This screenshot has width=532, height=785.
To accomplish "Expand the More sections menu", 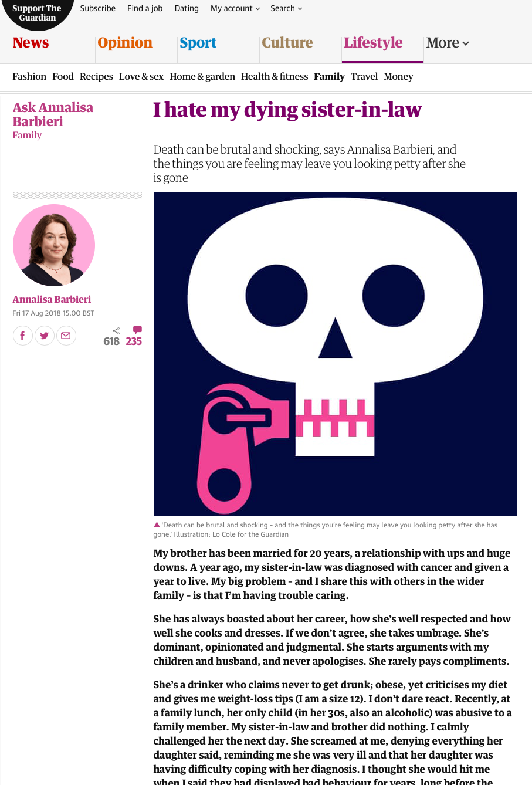I will tap(448, 43).
